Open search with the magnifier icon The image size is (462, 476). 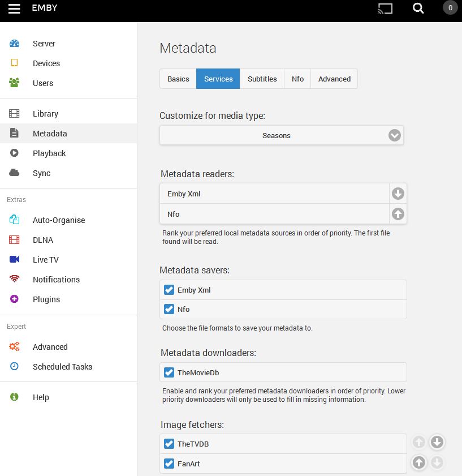(x=418, y=8)
